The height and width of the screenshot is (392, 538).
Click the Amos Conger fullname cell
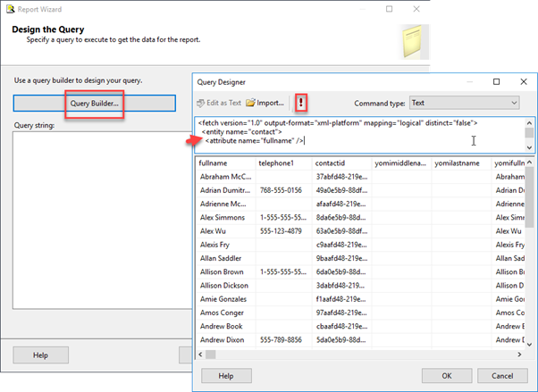pyautogui.click(x=226, y=313)
